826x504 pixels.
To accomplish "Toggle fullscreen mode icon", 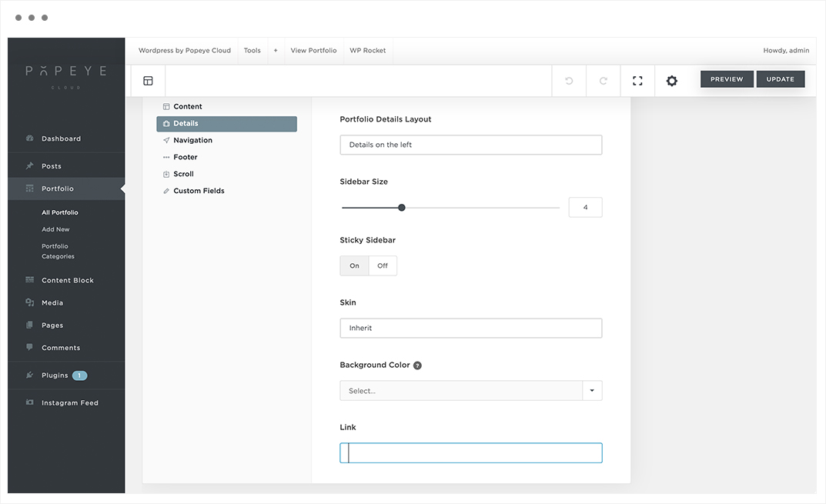I will click(637, 81).
